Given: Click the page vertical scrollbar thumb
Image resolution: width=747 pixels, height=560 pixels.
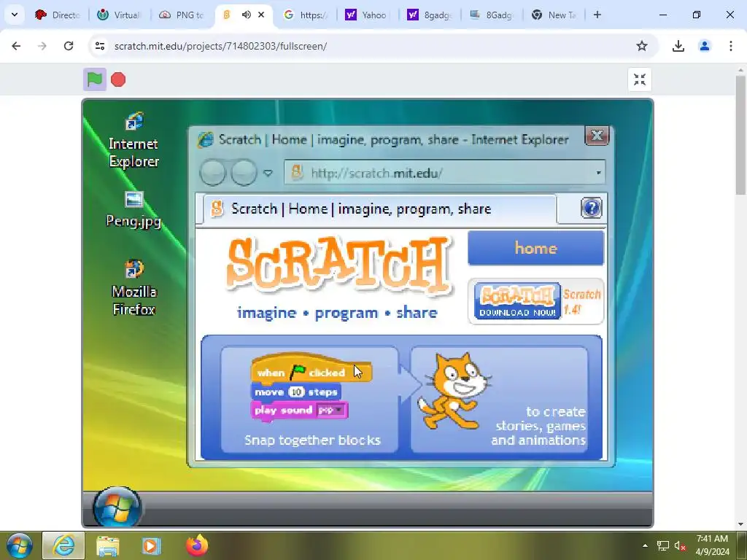Looking at the screenshot, I should click(x=740, y=135).
